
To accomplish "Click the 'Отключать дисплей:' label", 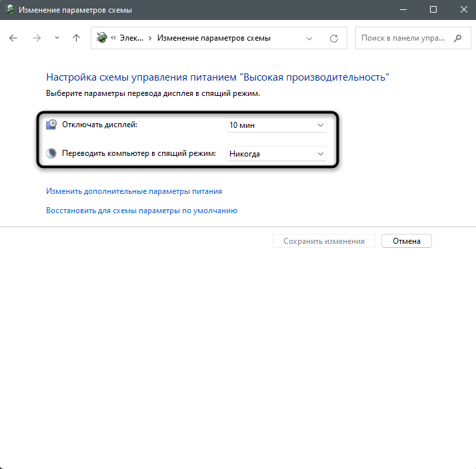I will pos(99,125).
